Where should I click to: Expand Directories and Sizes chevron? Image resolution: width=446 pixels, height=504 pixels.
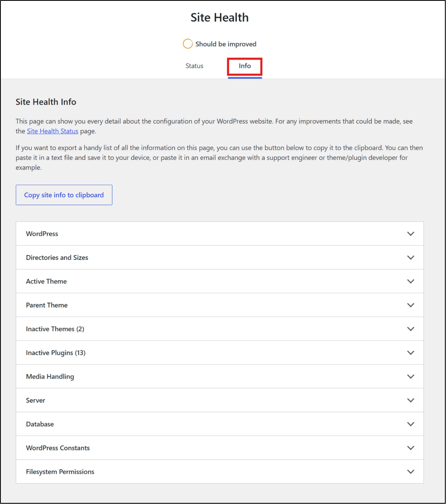411,258
